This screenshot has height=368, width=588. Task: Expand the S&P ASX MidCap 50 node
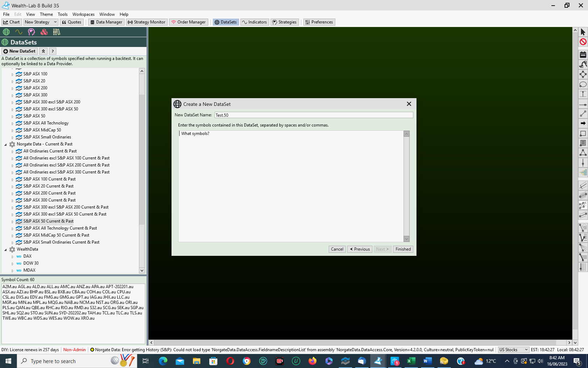point(13,130)
